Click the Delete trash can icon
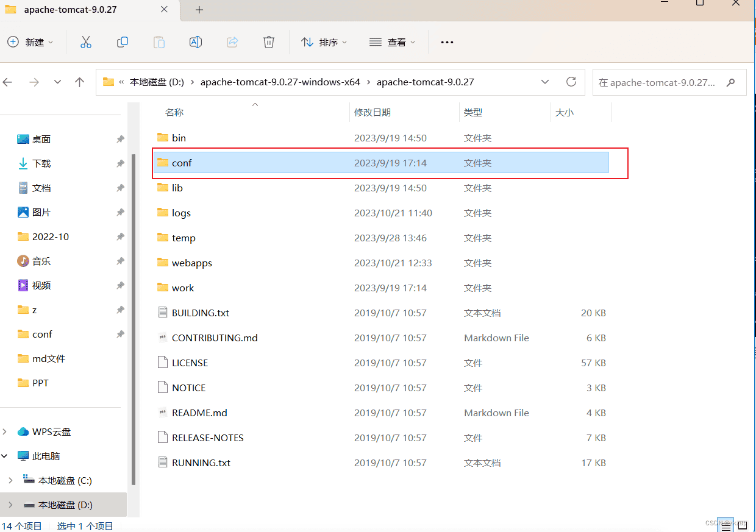This screenshot has width=756, height=532. pyautogui.click(x=269, y=42)
